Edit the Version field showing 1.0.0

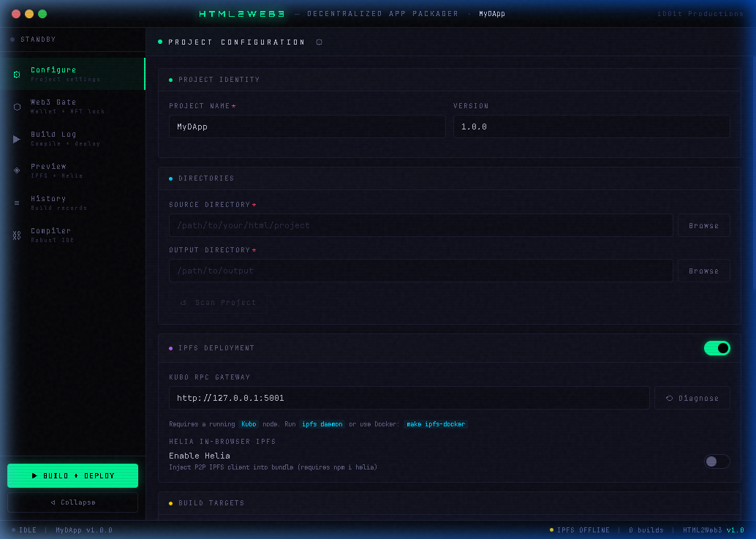point(591,127)
